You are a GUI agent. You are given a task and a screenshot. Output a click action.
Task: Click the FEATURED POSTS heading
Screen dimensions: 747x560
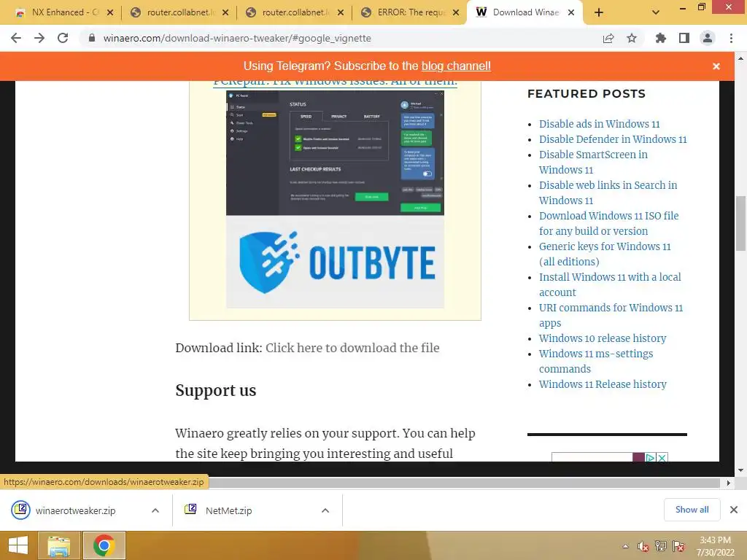click(x=587, y=94)
